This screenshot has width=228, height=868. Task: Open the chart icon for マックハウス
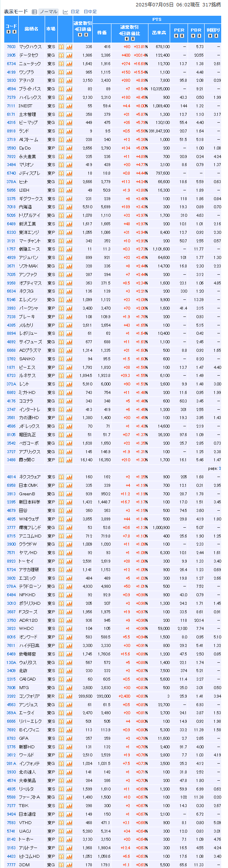point(69,47)
